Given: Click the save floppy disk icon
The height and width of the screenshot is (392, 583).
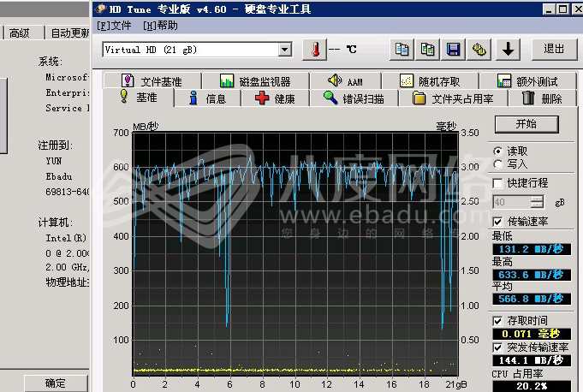Looking at the screenshot, I should click(x=453, y=49).
